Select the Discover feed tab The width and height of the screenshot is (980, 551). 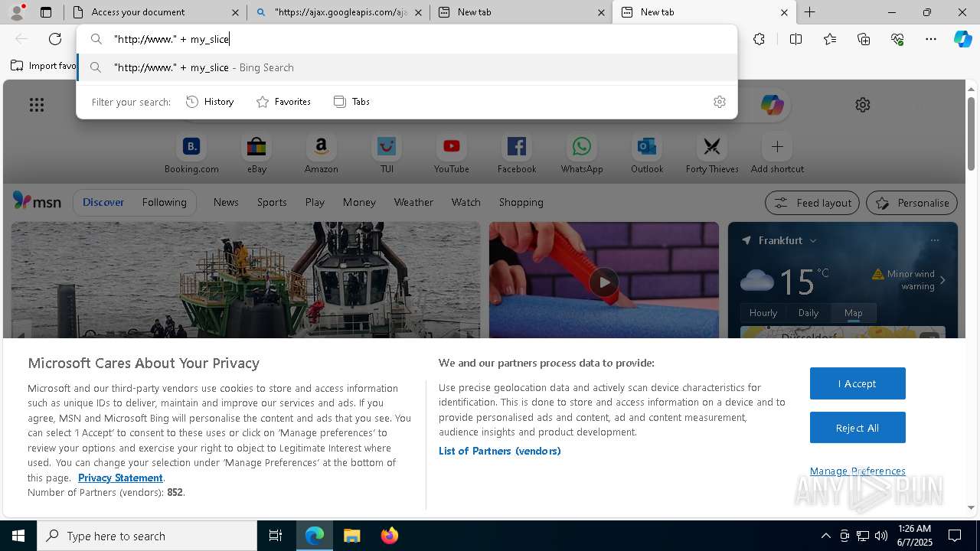(x=103, y=202)
